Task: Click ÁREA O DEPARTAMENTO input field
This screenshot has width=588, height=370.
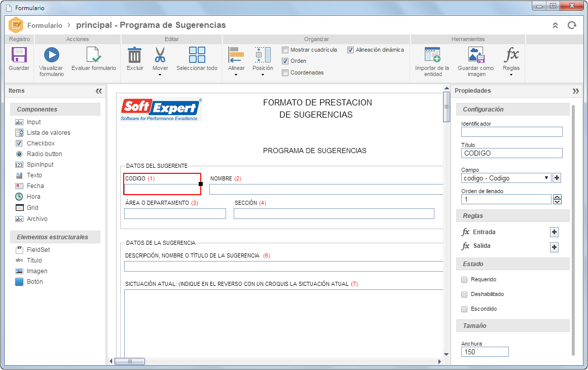Action: 175,214
